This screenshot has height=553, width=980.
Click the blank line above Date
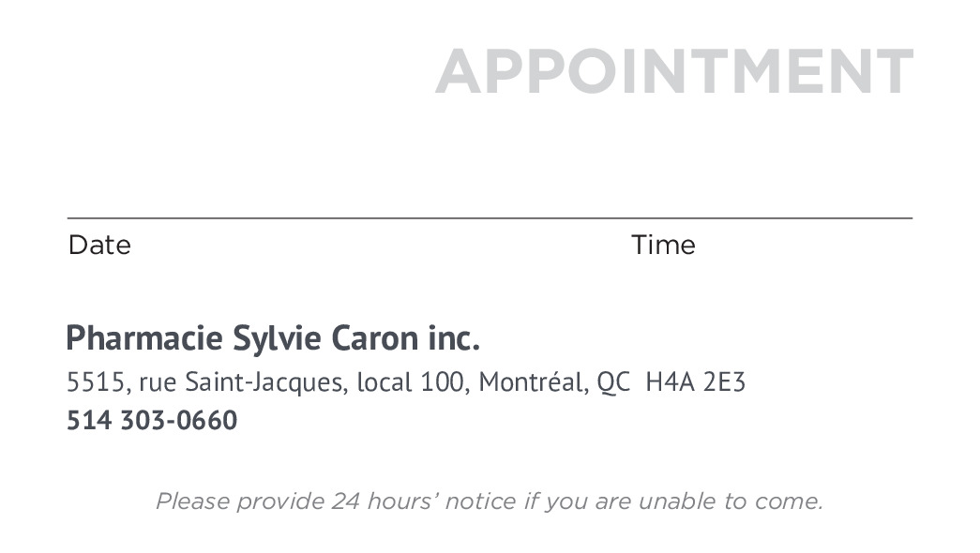[281, 217]
